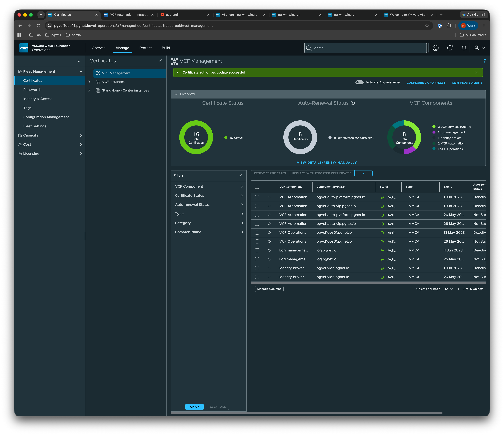Click CONFIGURE CA FOR FLEET link
The width and height of the screenshot is (504, 435).
coord(426,83)
